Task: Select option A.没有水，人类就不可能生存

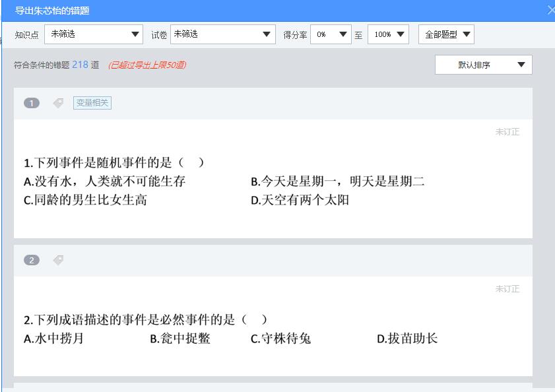Action: pos(104,181)
